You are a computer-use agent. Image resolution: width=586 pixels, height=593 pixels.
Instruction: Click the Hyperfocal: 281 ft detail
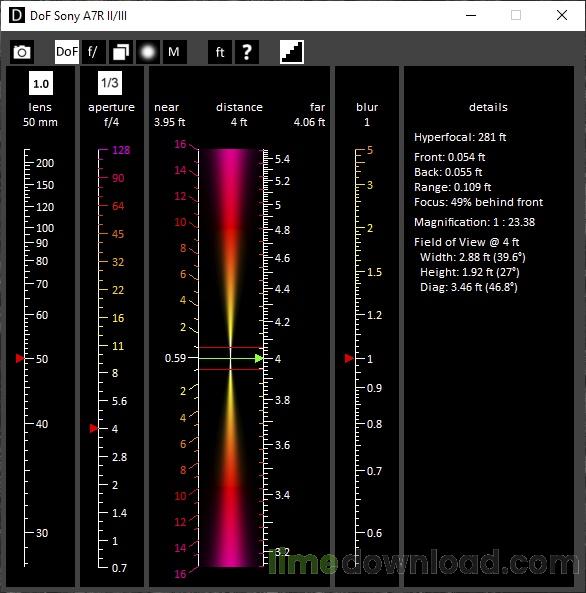(x=460, y=137)
